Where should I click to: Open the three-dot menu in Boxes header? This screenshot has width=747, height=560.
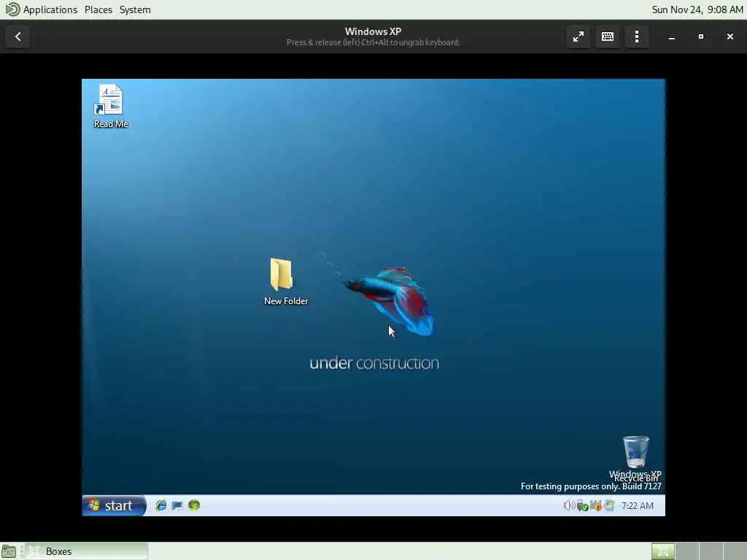[636, 36]
